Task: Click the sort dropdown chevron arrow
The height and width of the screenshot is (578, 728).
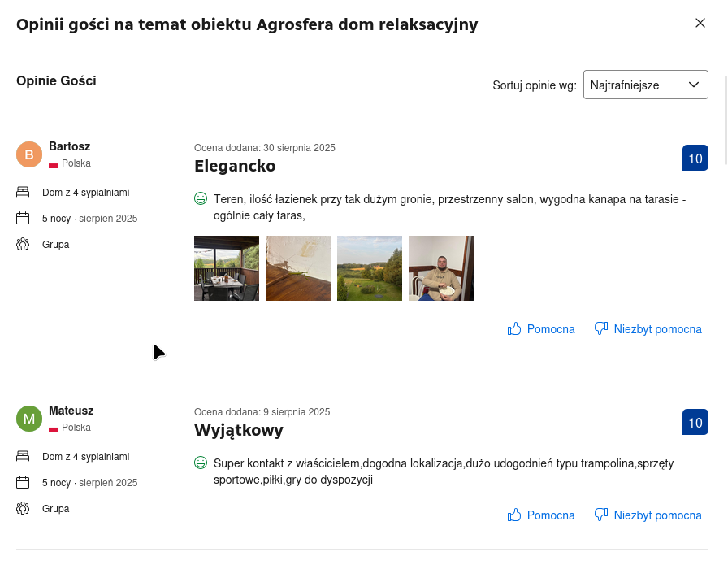Action: (x=694, y=85)
